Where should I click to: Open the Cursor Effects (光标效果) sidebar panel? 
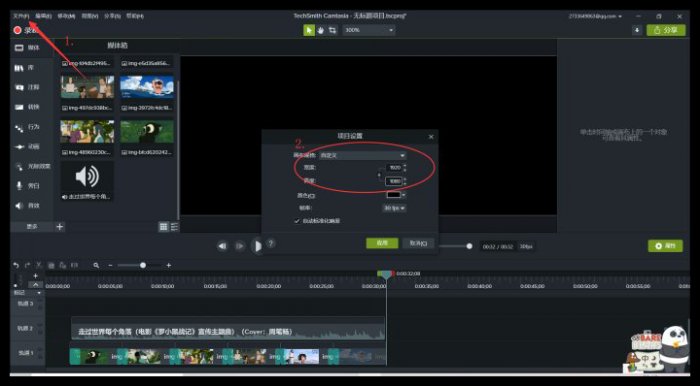pyautogui.click(x=33, y=166)
